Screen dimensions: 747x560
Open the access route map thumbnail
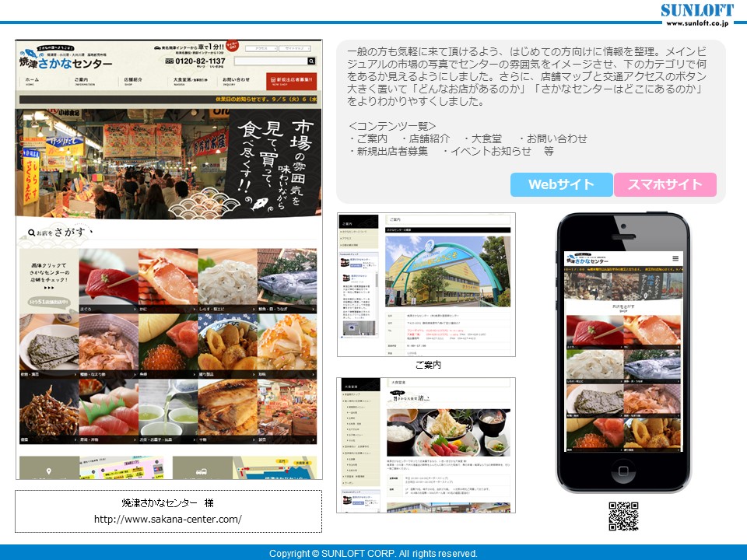275,467
